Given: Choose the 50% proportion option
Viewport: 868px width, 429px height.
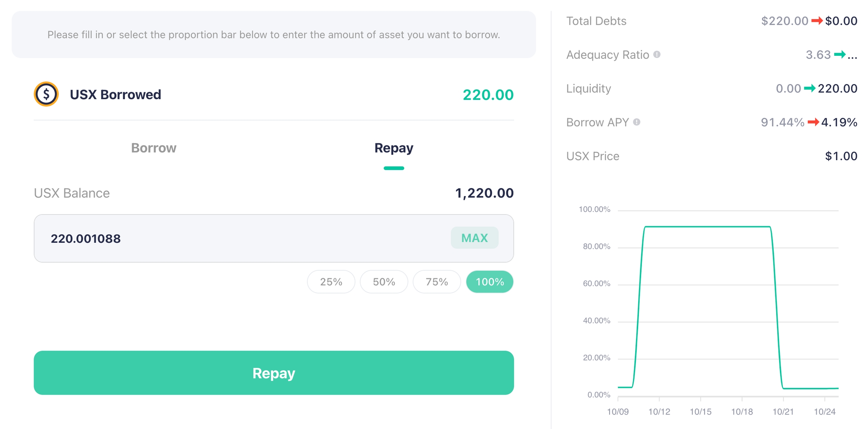Looking at the screenshot, I should 384,282.
